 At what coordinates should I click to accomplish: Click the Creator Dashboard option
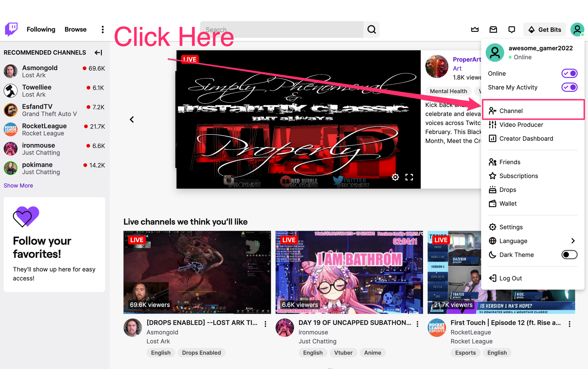527,138
